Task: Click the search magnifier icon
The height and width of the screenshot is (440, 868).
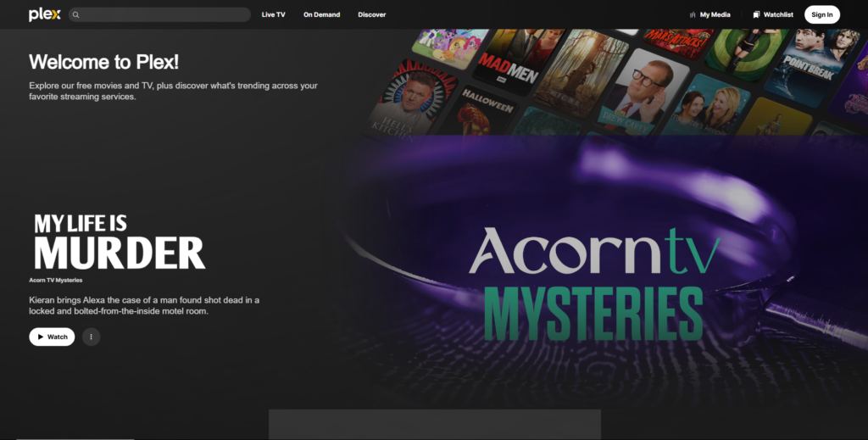Action: [75, 15]
